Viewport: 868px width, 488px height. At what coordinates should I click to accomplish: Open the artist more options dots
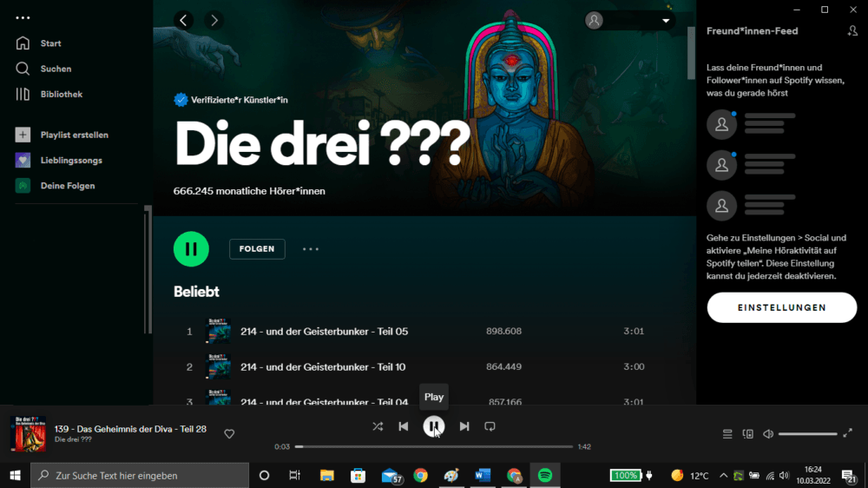tap(311, 249)
